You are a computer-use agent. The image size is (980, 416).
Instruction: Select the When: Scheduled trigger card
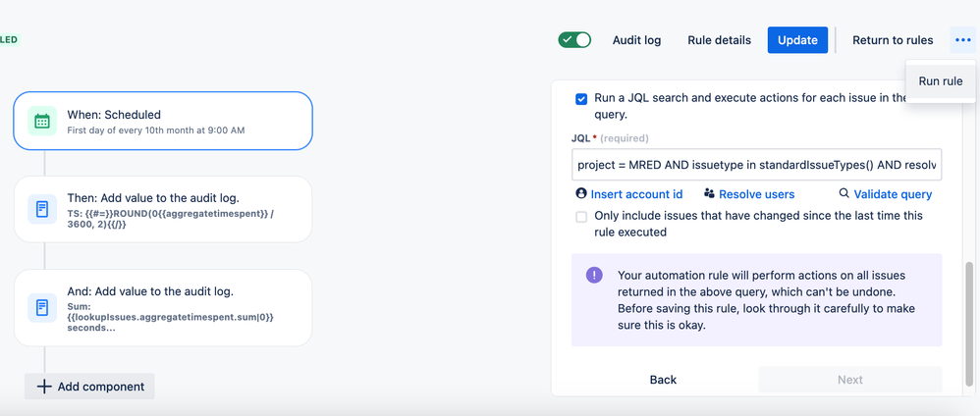pos(162,121)
